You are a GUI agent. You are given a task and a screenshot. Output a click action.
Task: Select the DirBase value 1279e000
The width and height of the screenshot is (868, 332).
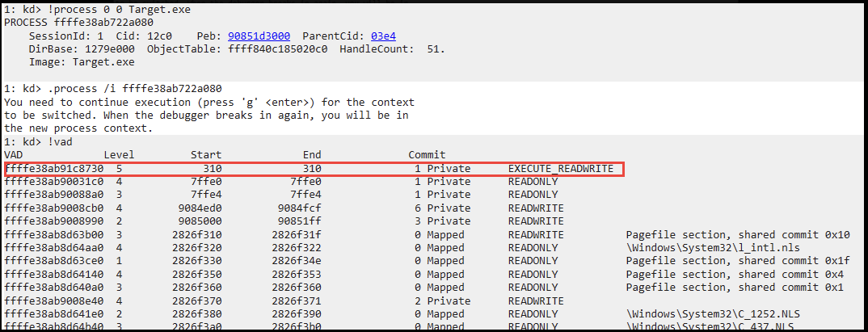[107, 49]
